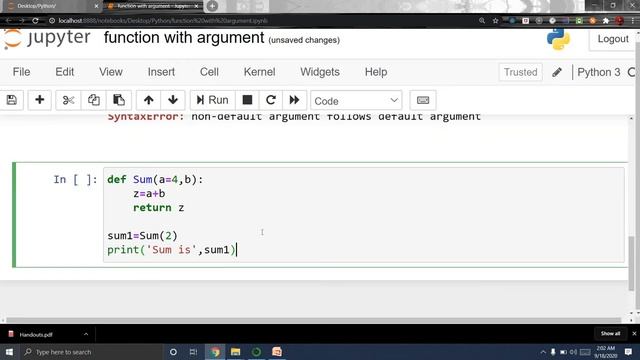Screen dimensions: 640x360
Task: Move selected cell up arrow
Action: [149, 100]
